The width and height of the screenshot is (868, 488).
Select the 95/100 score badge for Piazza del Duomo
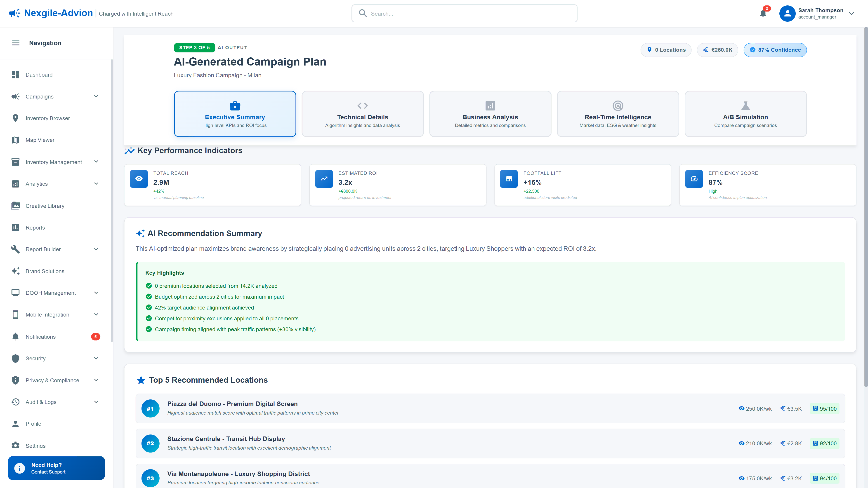825,408
